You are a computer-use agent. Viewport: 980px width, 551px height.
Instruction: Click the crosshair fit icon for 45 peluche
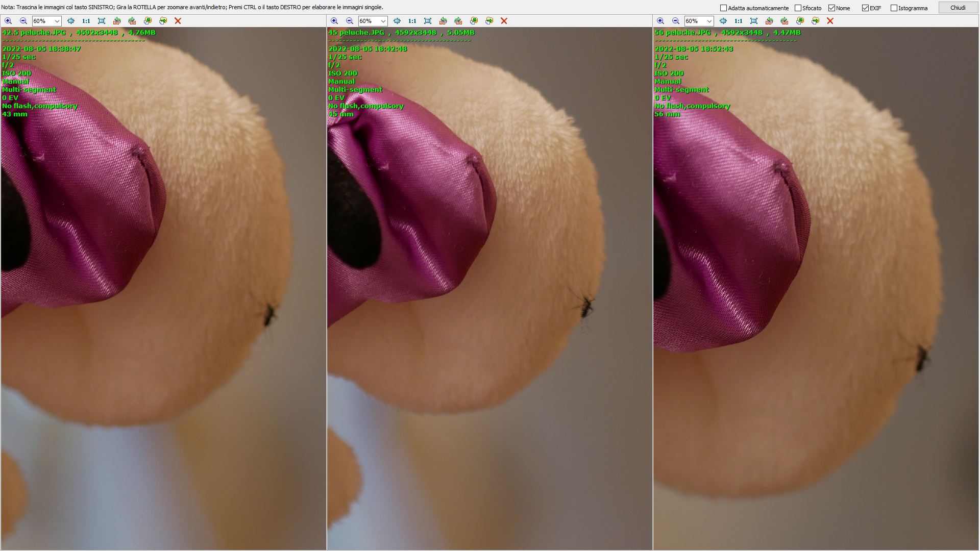(397, 21)
